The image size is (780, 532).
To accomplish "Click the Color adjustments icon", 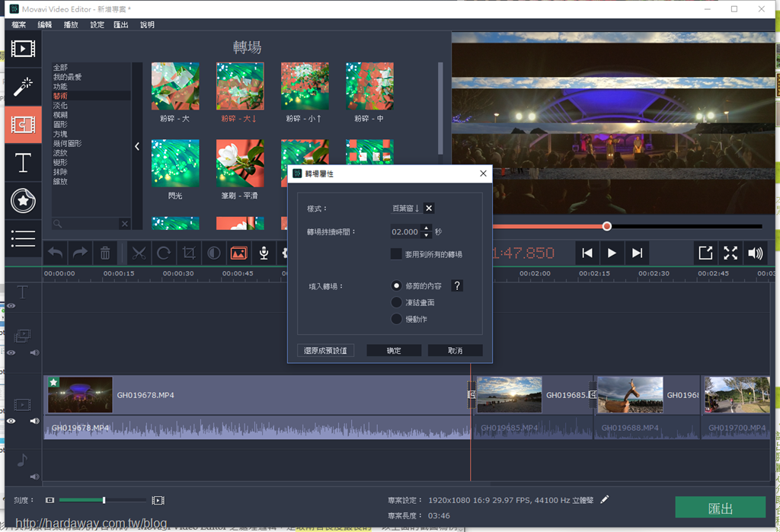I will click(x=214, y=253).
